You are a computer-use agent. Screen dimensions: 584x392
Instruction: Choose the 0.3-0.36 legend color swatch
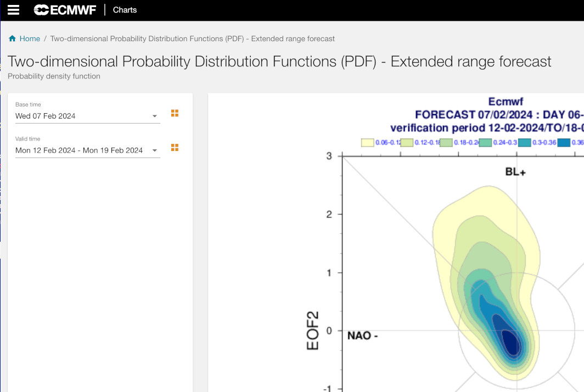pos(524,142)
